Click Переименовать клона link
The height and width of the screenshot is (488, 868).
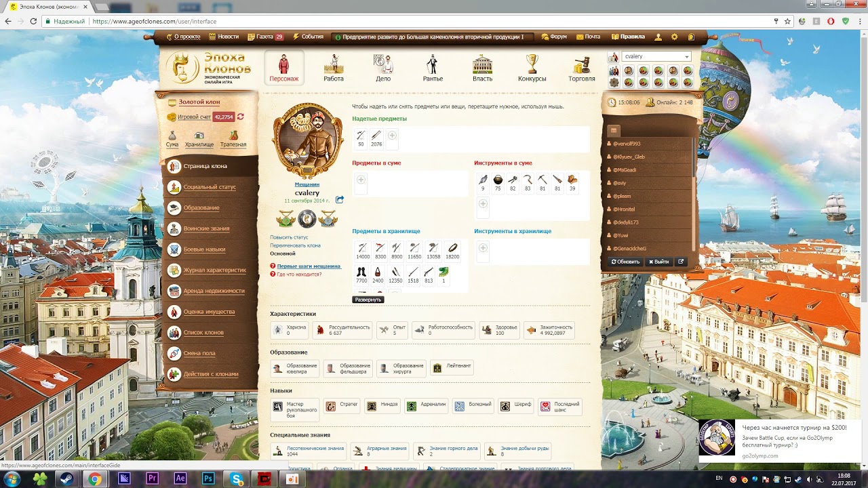pos(295,245)
